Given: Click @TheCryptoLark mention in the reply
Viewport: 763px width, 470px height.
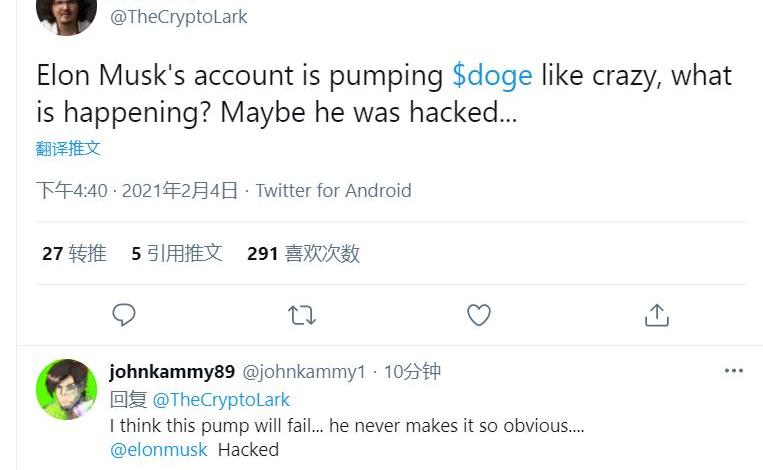Looking at the screenshot, I should 221,399.
